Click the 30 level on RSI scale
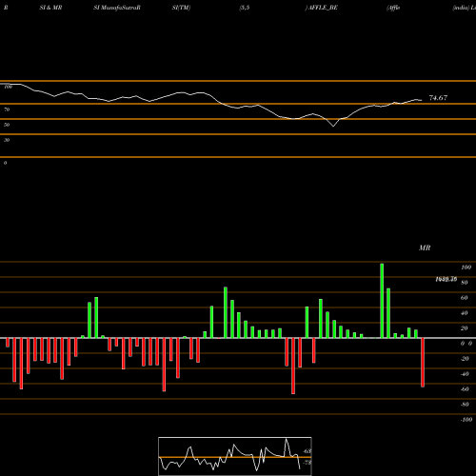This screenshot has height=476, width=476. (7, 140)
